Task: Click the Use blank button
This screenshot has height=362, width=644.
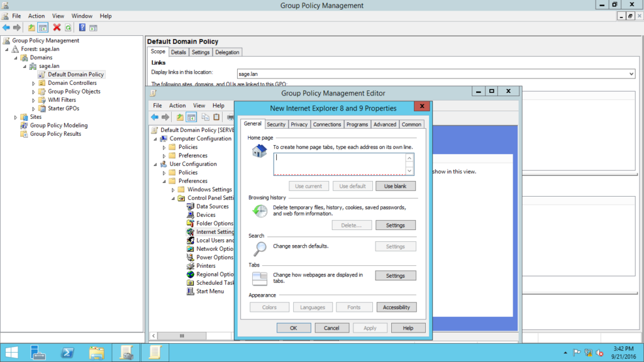Action: 395,186
